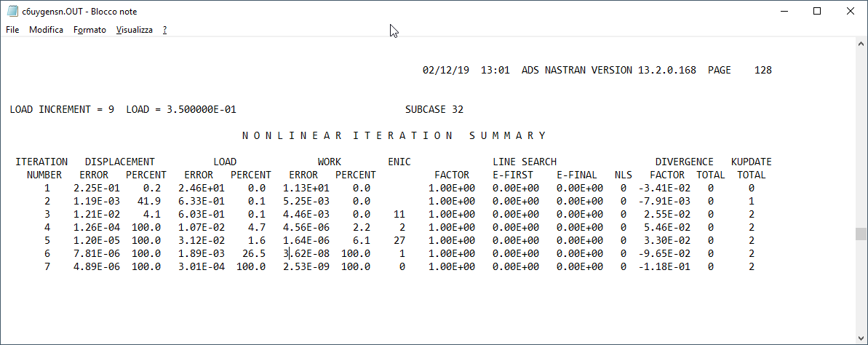Image resolution: width=868 pixels, height=345 pixels.
Task: Click the NONLINEAR ITERATION SUMMARY heading
Action: (x=394, y=135)
